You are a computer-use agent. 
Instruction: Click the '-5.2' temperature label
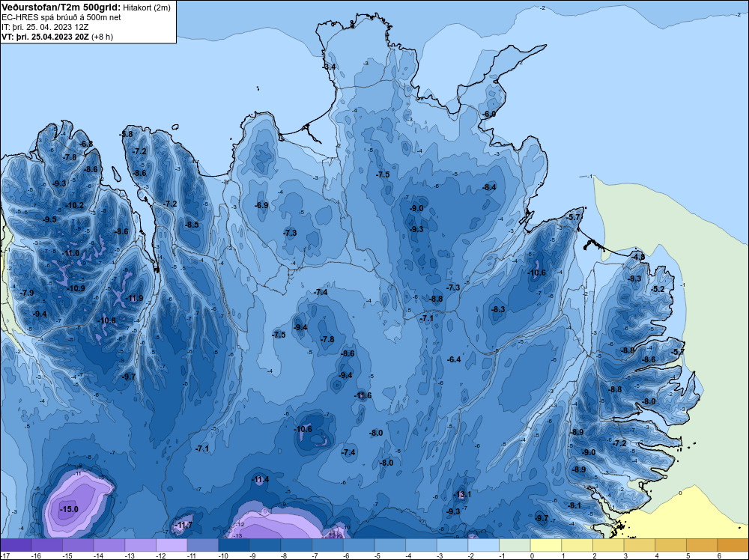658,289
